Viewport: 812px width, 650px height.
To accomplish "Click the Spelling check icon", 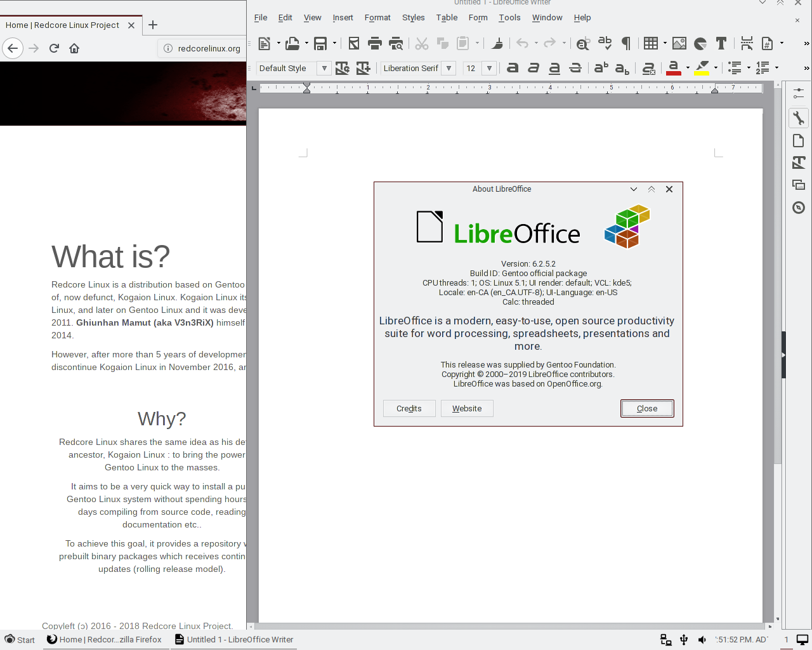I will click(x=605, y=43).
